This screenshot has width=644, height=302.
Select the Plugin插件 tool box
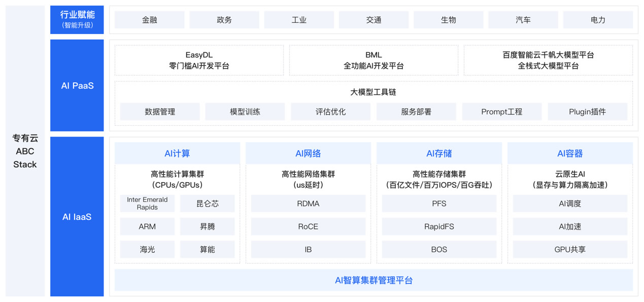[x=588, y=112]
